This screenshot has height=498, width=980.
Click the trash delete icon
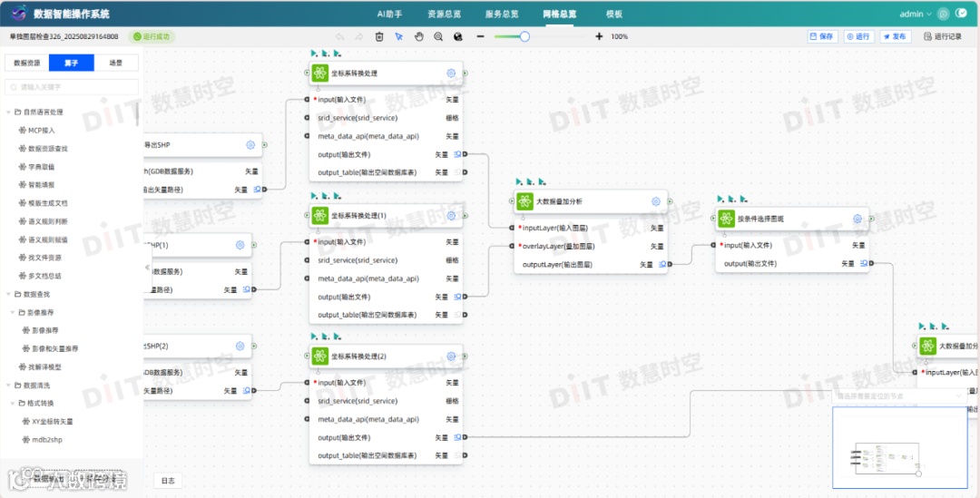coord(379,37)
